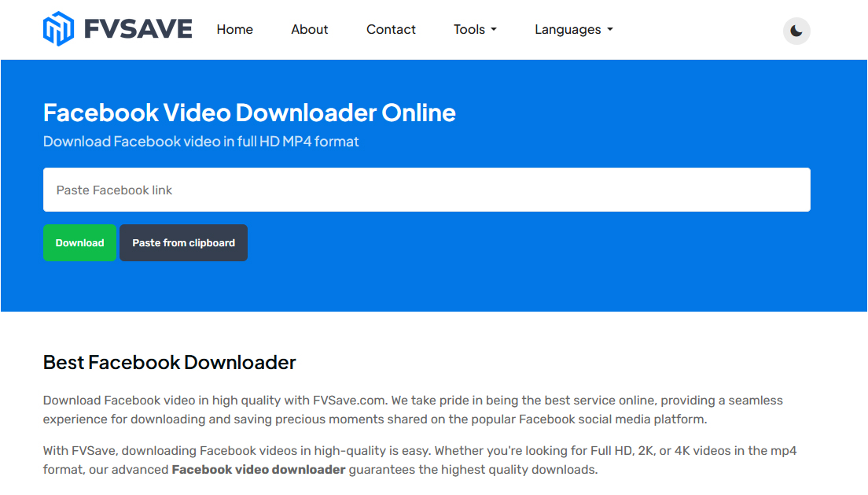Go to the Home page

(235, 29)
